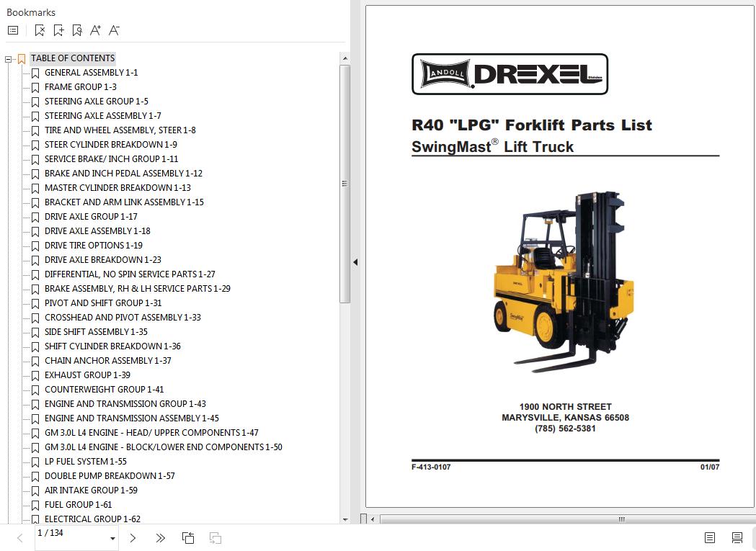Open SHIFT CYLINDER BREAKDOWN 1-36 bookmark
Image resolution: width=756 pixels, height=551 pixels.
click(112, 346)
